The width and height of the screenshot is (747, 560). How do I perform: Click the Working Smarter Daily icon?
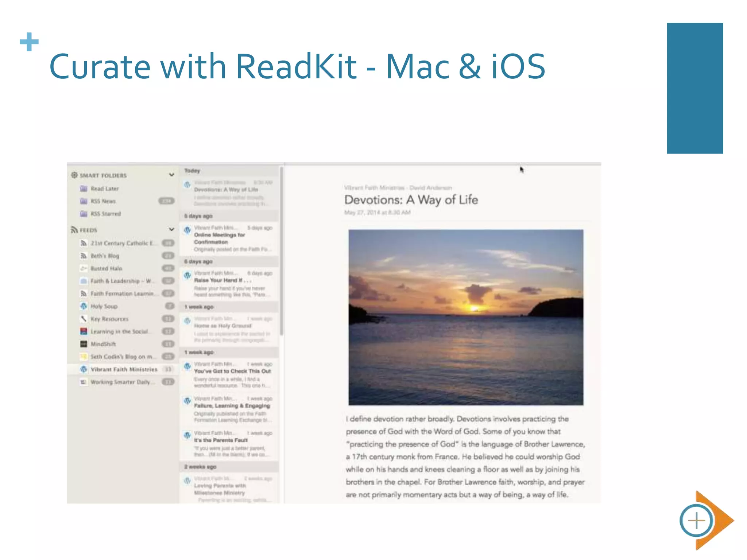(84, 382)
